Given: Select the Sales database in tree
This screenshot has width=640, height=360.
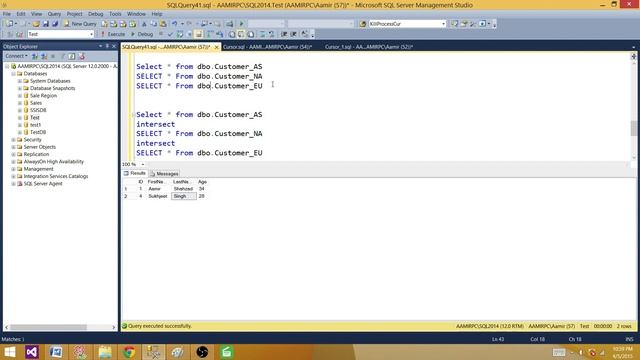Looking at the screenshot, I should (36, 103).
